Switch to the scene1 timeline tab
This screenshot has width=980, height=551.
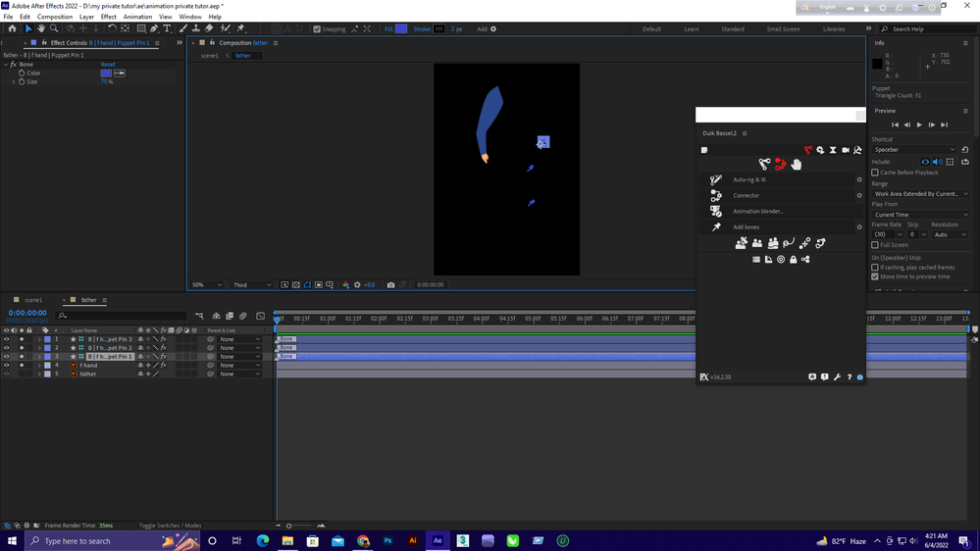[x=33, y=300]
